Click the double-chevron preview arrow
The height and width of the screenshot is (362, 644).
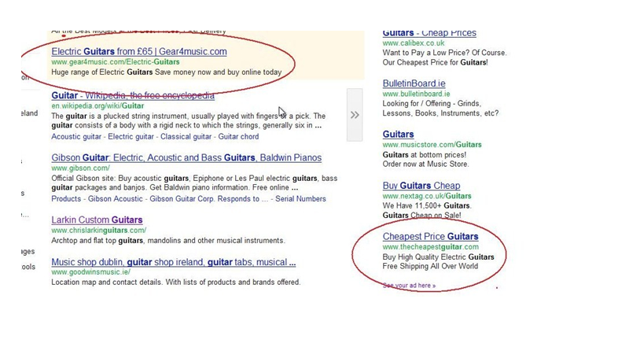click(355, 115)
